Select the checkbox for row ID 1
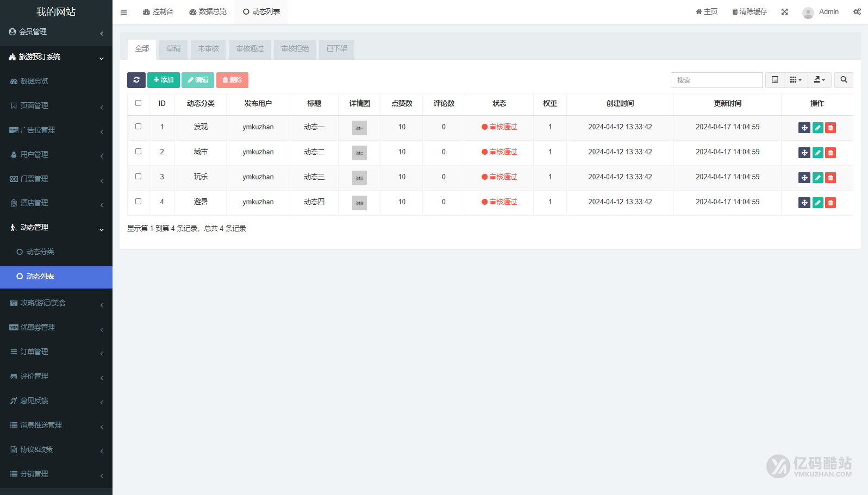This screenshot has width=868, height=495. (138, 127)
